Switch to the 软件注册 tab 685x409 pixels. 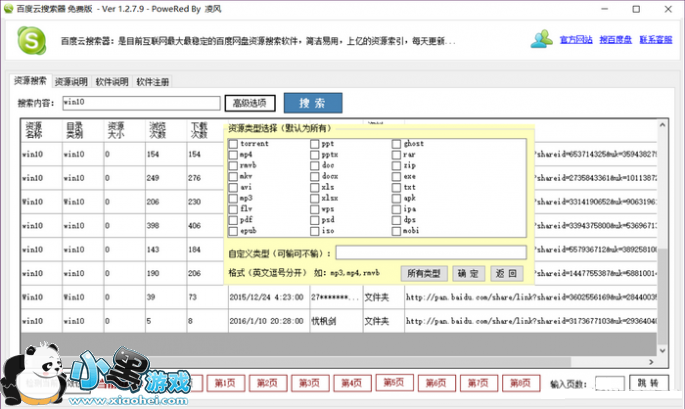tap(152, 82)
